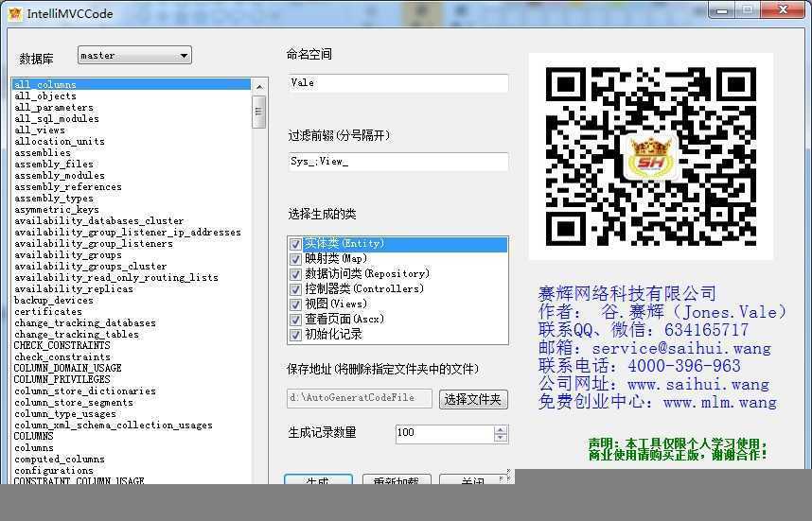Select assembly_files in the table list
The width and height of the screenshot is (812, 521).
coord(132,164)
